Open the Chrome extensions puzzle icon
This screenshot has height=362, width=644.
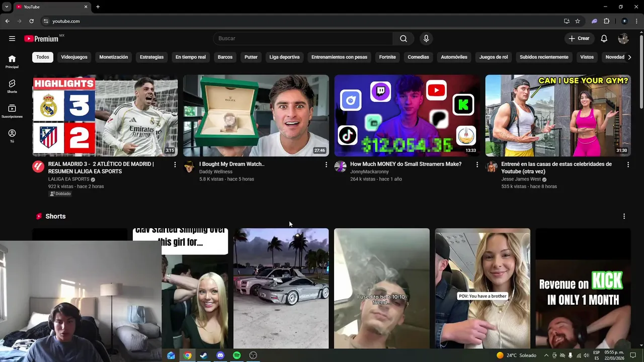pos(607,21)
